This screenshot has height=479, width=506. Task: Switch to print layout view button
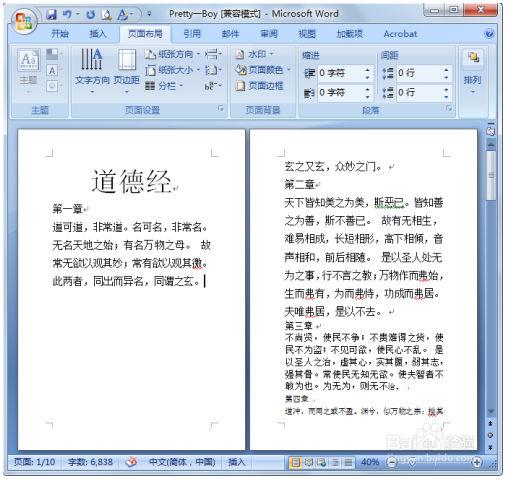pos(295,462)
